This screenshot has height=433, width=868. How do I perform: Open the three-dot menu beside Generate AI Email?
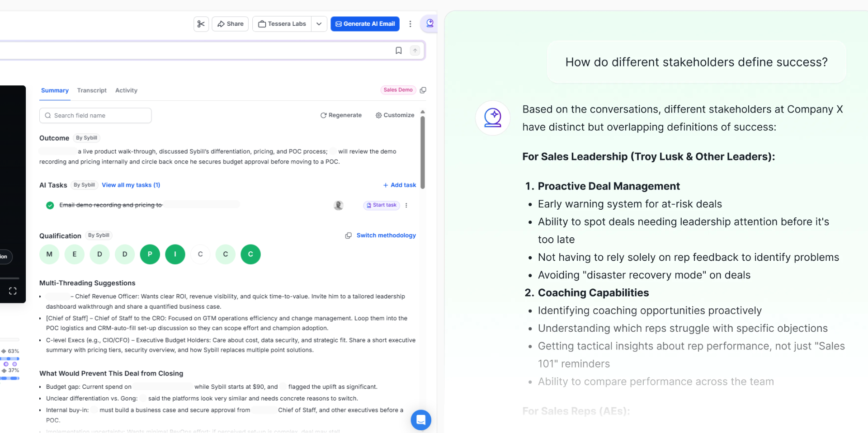click(x=410, y=24)
